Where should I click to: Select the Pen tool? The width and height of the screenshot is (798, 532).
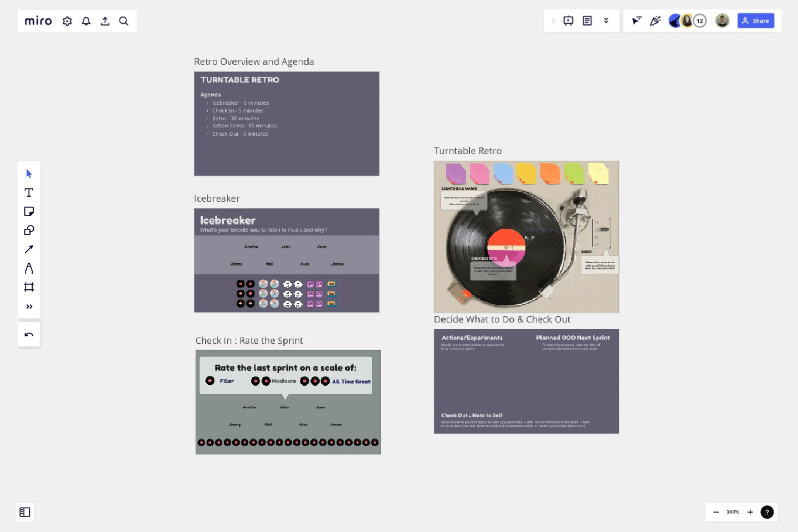pos(29,268)
